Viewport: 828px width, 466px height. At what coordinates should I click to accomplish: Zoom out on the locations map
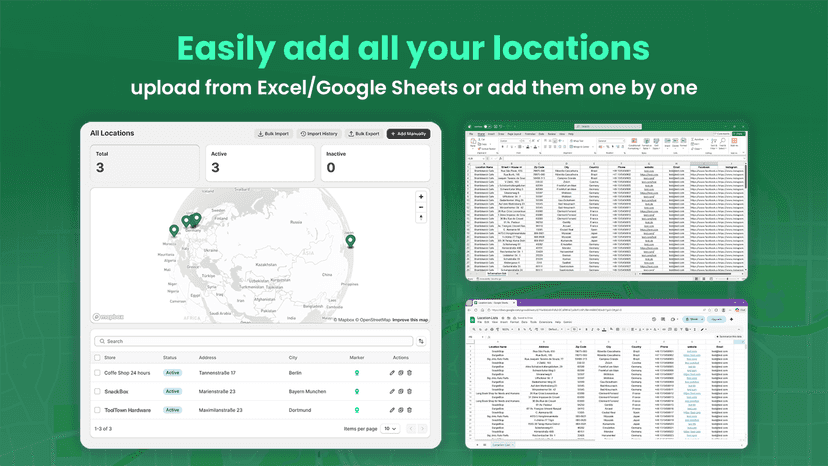pos(421,207)
